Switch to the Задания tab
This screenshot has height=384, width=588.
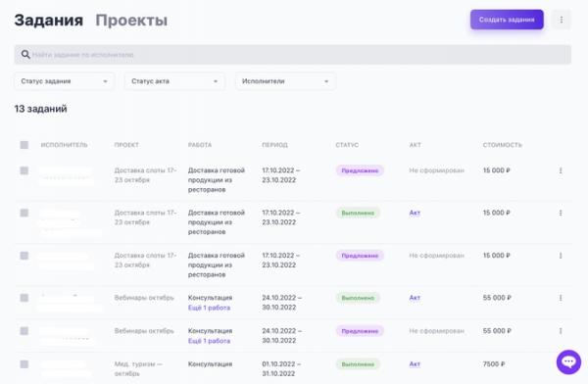49,21
